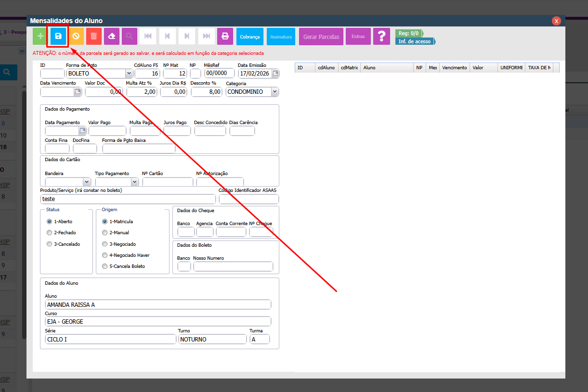The height and width of the screenshot is (392, 588).
Task: Choose 3-Cancelado status option
Action: (x=49, y=244)
